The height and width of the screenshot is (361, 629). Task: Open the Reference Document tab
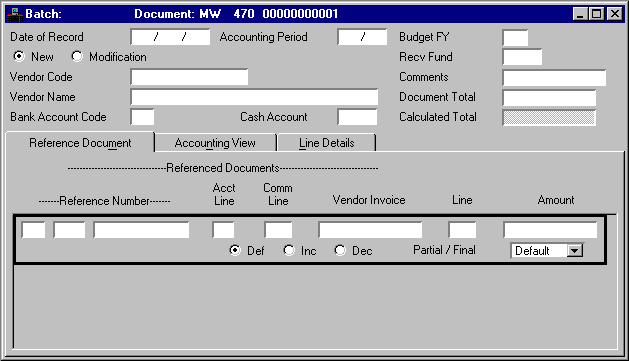80,142
